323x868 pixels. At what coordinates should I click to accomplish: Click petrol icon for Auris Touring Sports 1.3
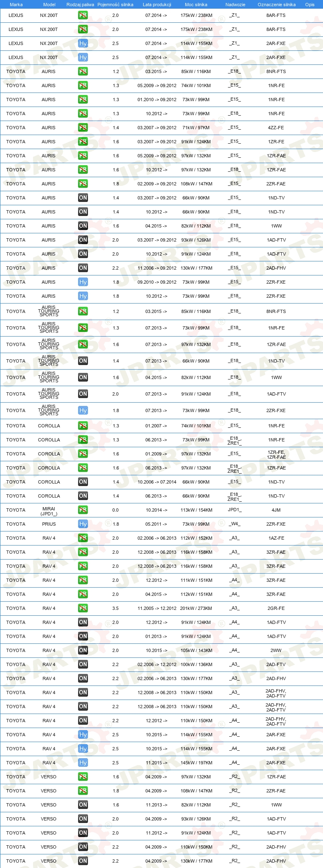(x=83, y=328)
